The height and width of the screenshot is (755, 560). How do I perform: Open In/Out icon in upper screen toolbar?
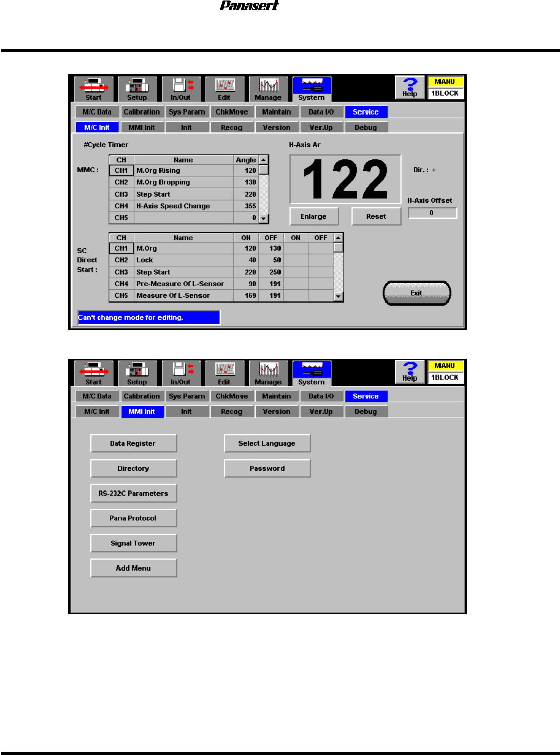click(181, 89)
